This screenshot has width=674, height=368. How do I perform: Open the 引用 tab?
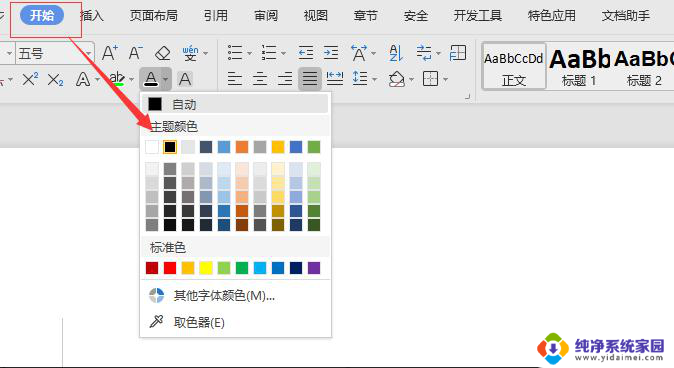click(216, 16)
